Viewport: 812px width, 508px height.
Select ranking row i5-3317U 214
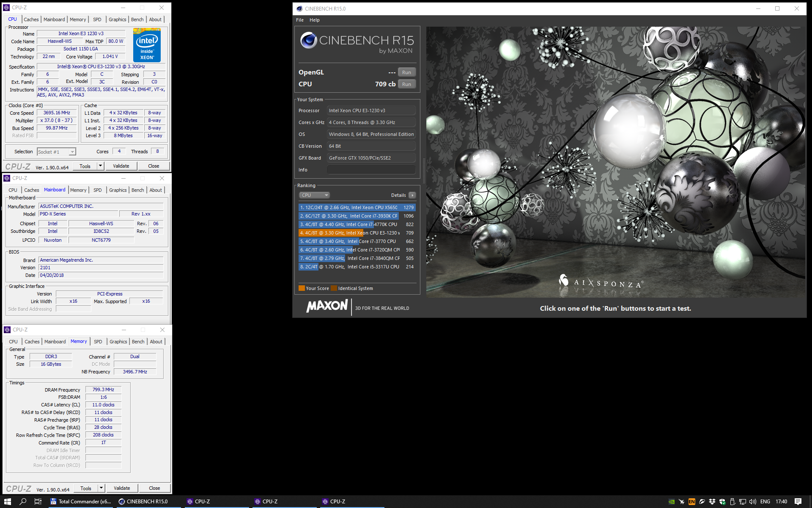coord(357,267)
